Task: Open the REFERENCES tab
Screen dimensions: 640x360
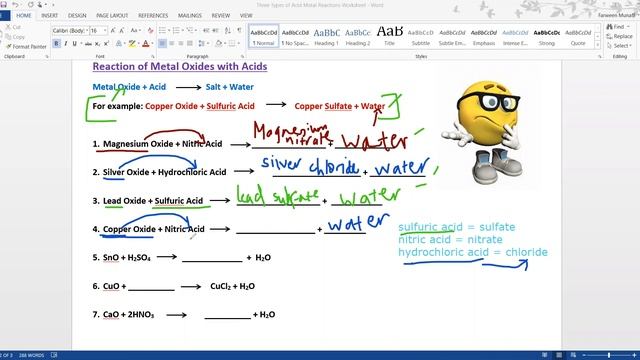Action: [x=153, y=16]
